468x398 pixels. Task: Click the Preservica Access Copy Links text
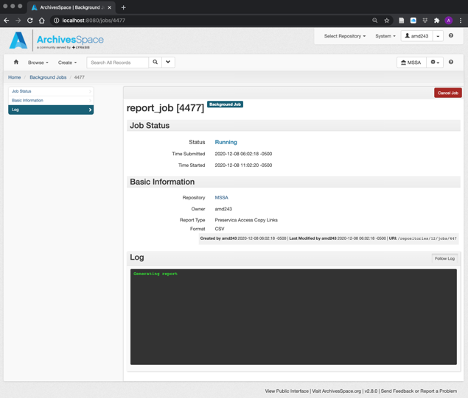pyautogui.click(x=246, y=220)
